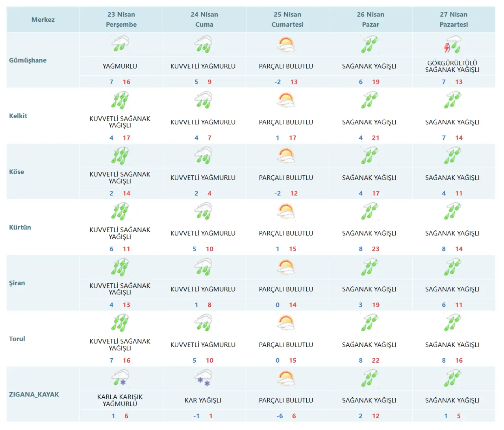Open the Torul station row label

coord(17,339)
